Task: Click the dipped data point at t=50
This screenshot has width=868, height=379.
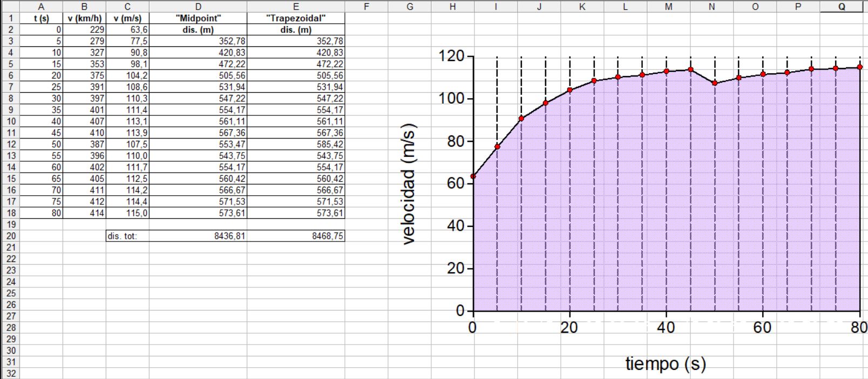Action: point(715,83)
